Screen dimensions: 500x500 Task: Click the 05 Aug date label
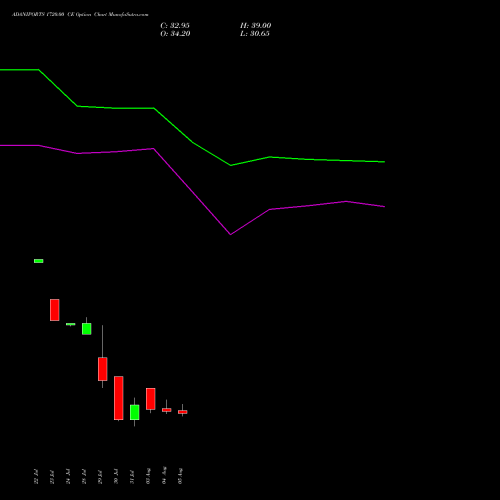coord(180,476)
